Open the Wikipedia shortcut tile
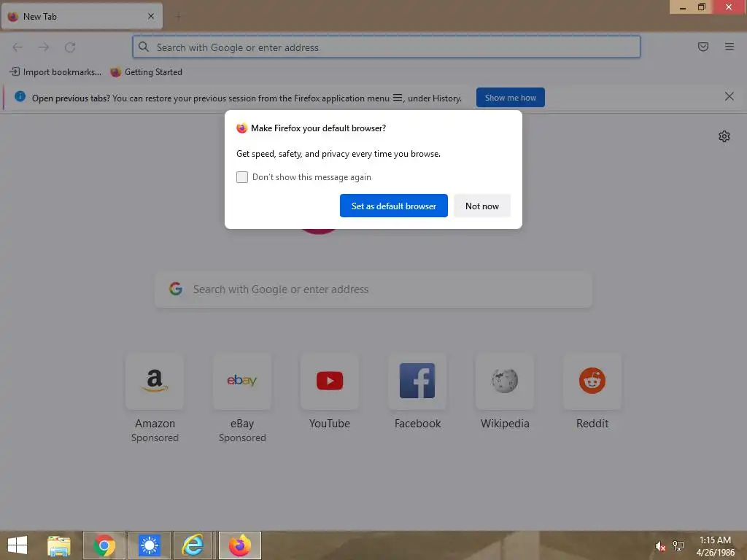 (x=505, y=381)
